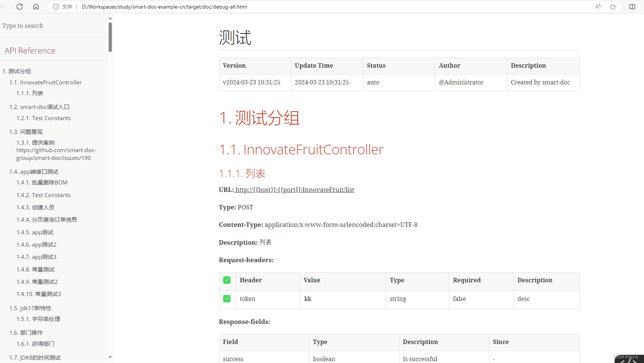Open 1.5.1. 字符串处理 in the sidebar
644x363 pixels.
(x=38, y=319)
